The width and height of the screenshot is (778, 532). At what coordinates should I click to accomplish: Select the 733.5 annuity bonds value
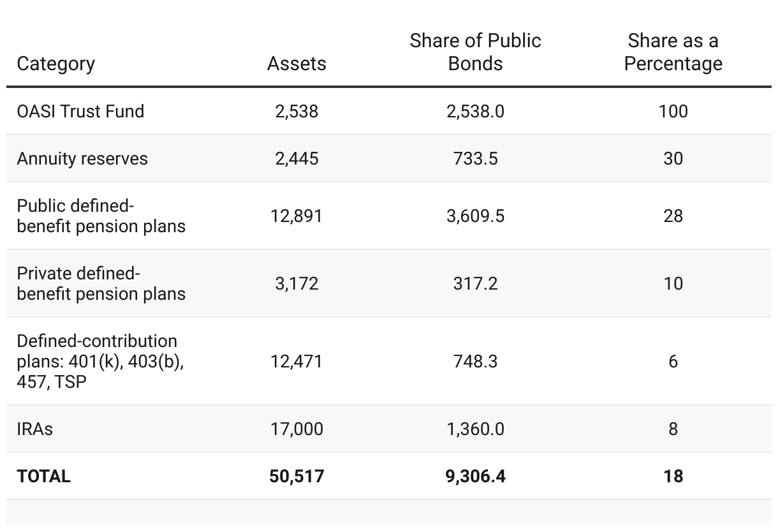[475, 158]
